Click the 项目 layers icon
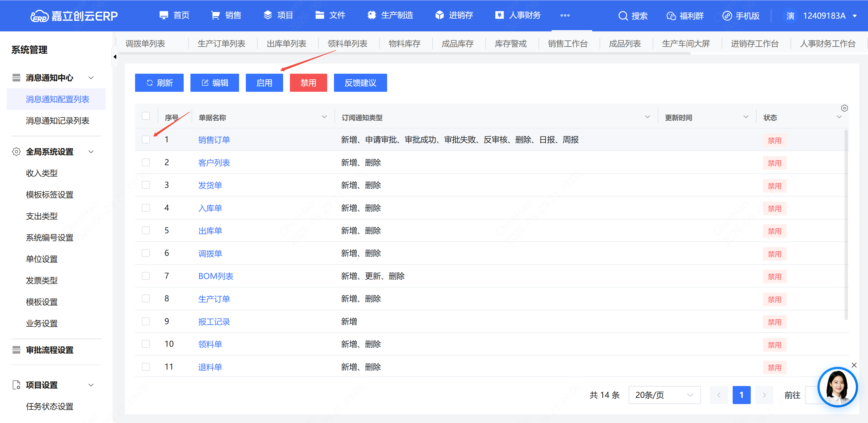Screen dimensions: 868x423 pyautogui.click(x=268, y=15)
